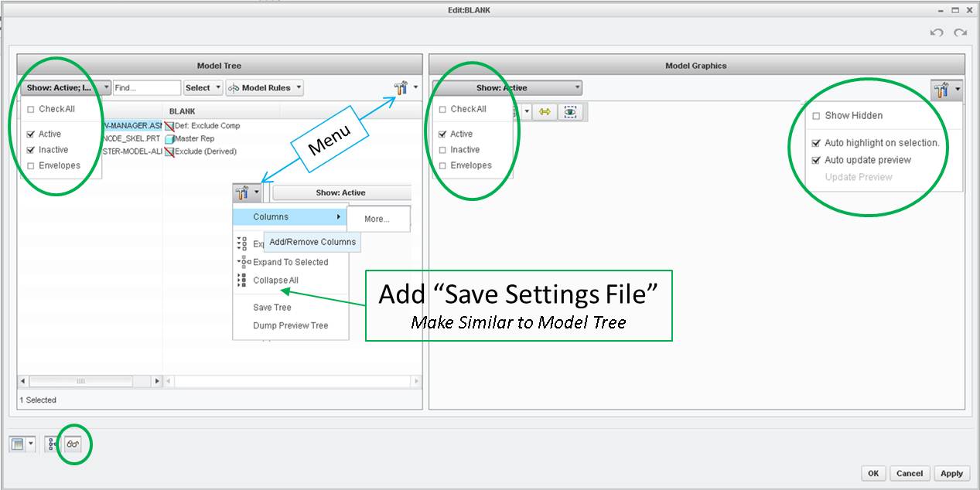This screenshot has width=980, height=490.
Task: Select the V-MANAGER.ASM tree row
Action: tap(131, 125)
